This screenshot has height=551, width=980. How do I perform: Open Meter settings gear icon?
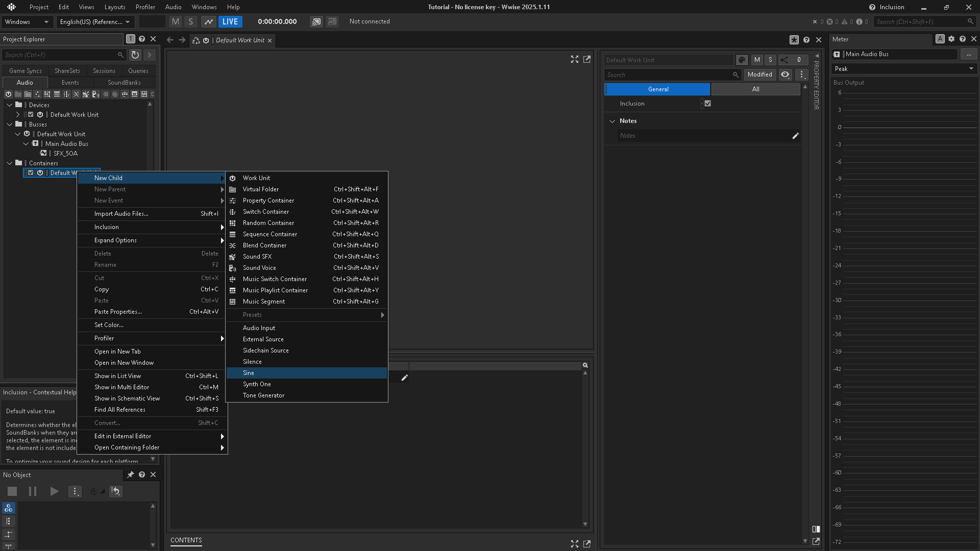951,39
